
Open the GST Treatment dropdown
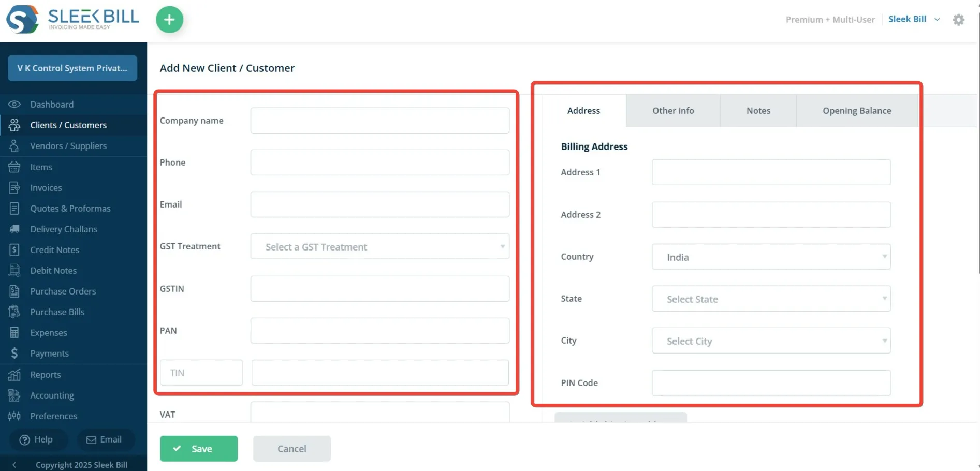pyautogui.click(x=380, y=246)
